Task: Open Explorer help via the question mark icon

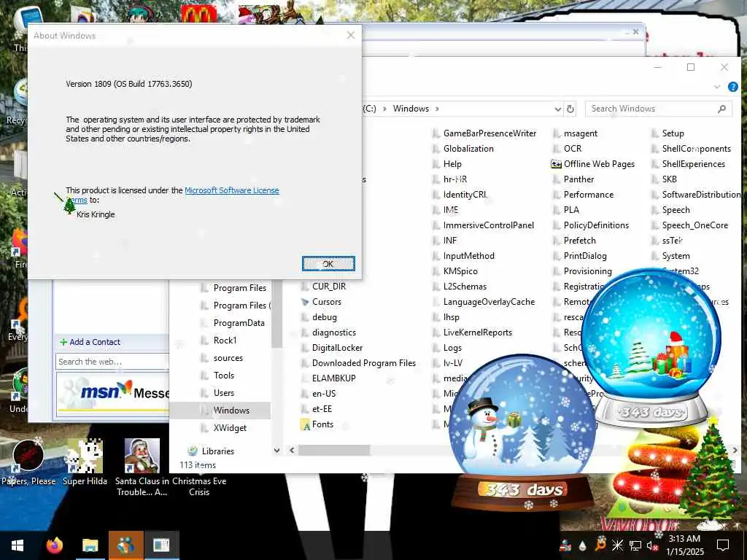Action: click(x=732, y=87)
